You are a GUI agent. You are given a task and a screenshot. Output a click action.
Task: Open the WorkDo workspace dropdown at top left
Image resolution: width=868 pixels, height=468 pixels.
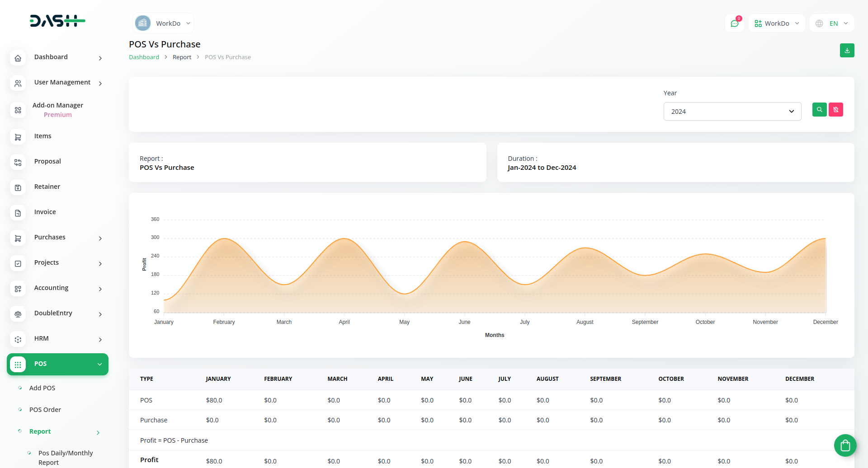pos(164,23)
